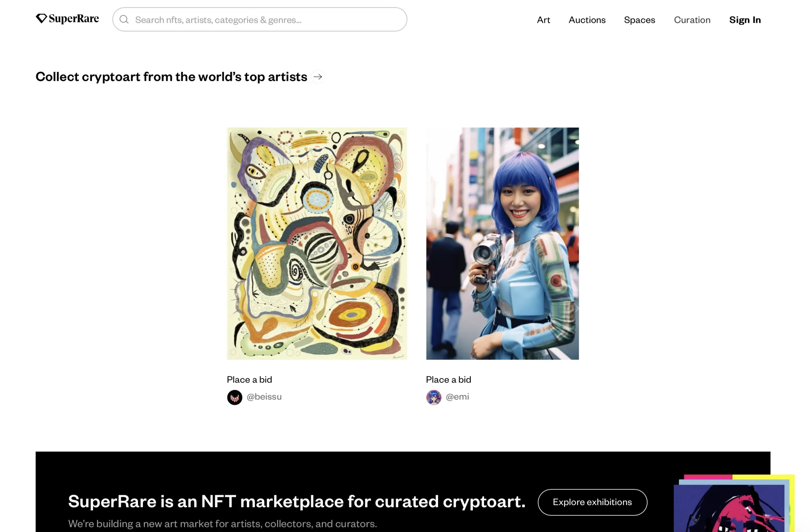Open the Curation navigation link
This screenshot has width=811, height=532.
[x=692, y=20]
